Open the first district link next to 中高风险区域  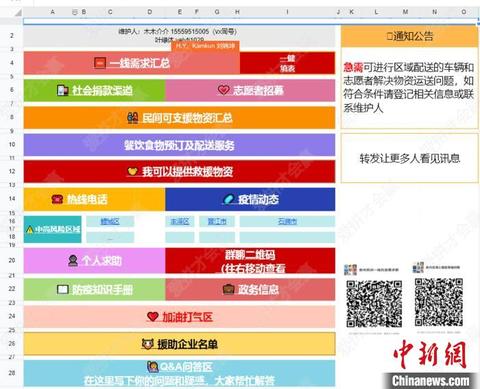(110, 221)
